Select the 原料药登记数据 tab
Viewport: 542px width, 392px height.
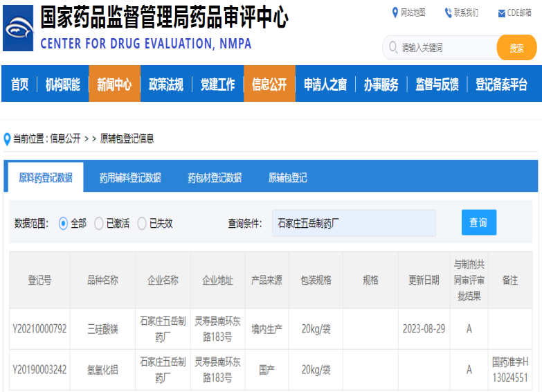46,177
